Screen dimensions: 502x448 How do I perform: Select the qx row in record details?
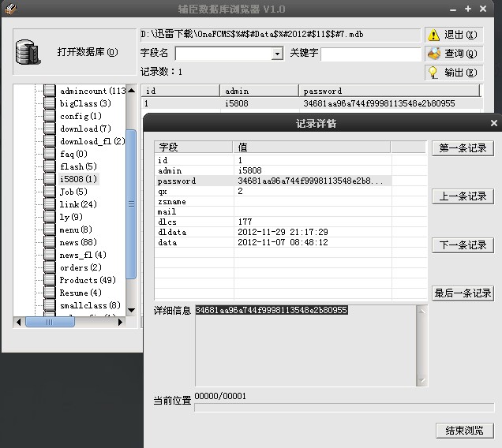click(273, 191)
